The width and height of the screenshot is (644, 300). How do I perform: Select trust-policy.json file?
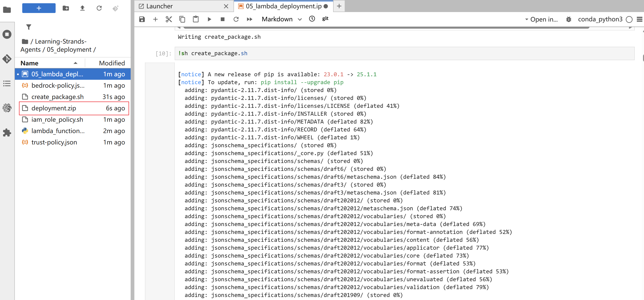pos(73,142)
